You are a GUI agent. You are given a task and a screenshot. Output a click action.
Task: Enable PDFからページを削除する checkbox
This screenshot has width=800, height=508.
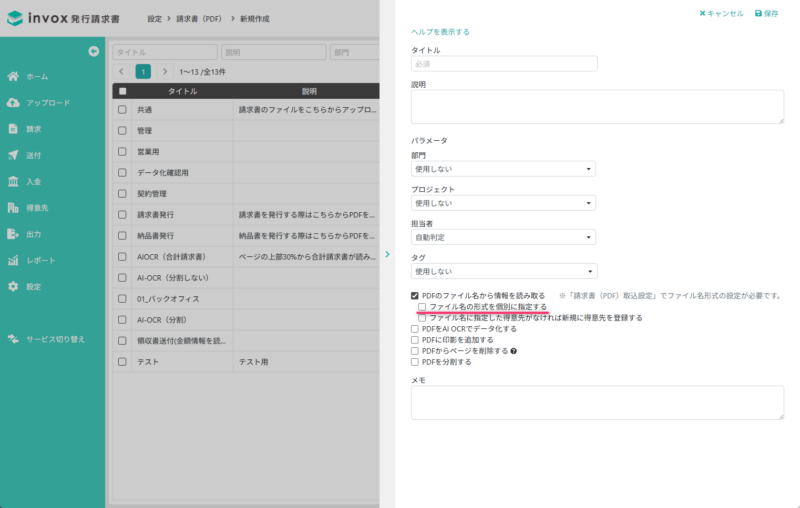click(415, 351)
